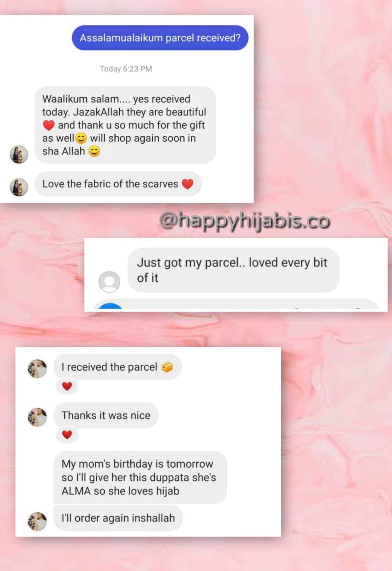Click the blue 'Assalamualaikum parcel received?' message bubble
The height and width of the screenshot is (571, 392).
point(160,38)
